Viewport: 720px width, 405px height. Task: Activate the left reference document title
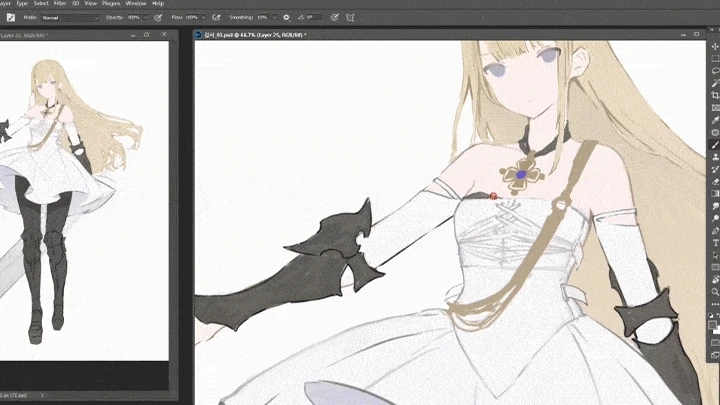coord(24,35)
